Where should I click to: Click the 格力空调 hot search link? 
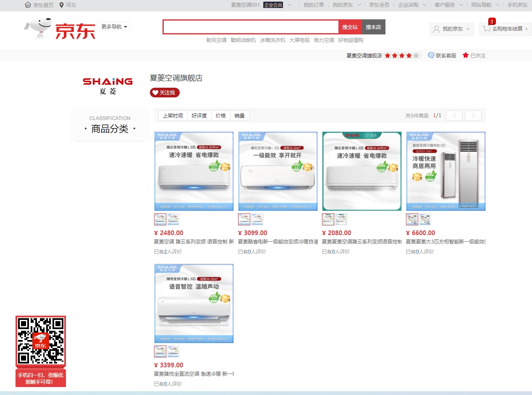pos(324,40)
